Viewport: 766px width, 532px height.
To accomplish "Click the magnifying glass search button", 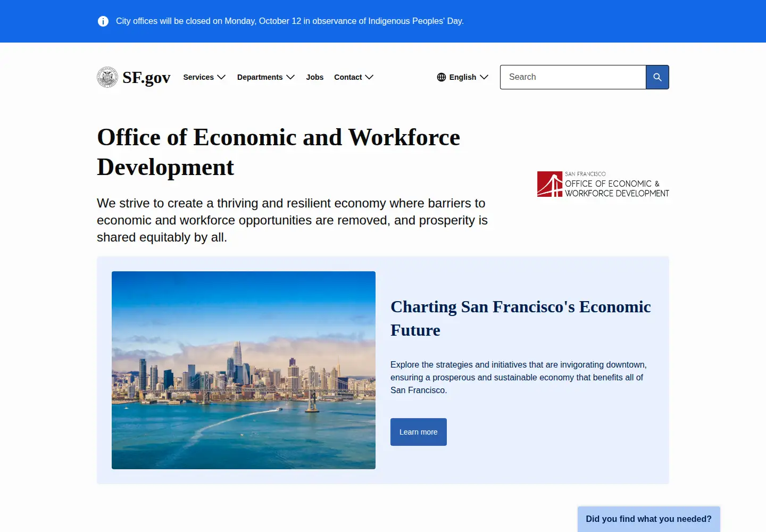I will click(x=657, y=77).
